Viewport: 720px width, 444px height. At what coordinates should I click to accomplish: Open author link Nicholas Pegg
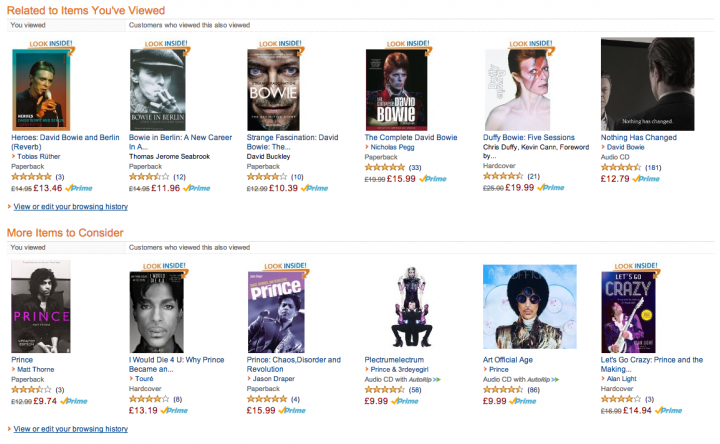[x=392, y=147]
